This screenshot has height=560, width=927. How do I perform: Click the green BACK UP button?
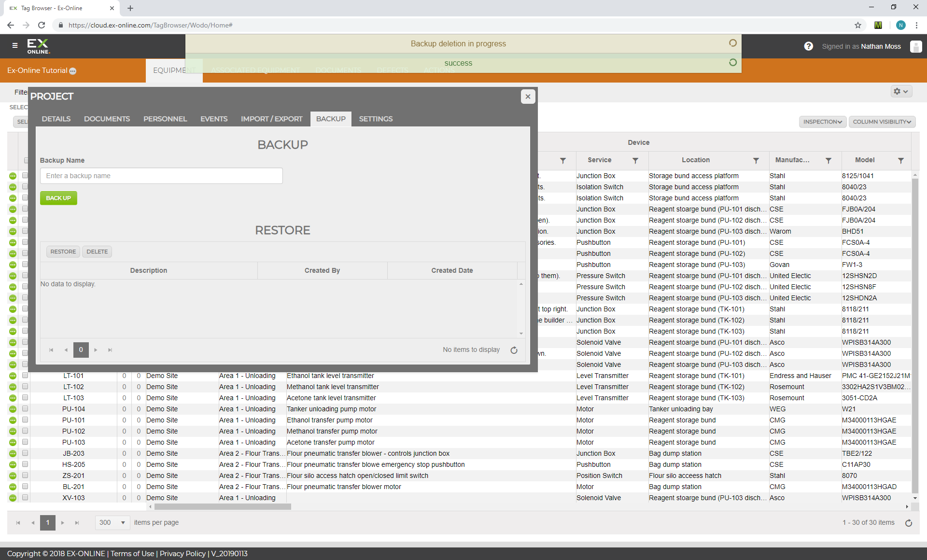click(x=58, y=198)
